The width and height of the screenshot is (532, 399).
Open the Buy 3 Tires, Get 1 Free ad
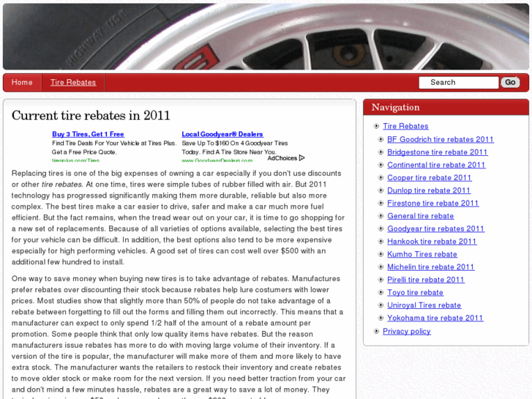88,134
